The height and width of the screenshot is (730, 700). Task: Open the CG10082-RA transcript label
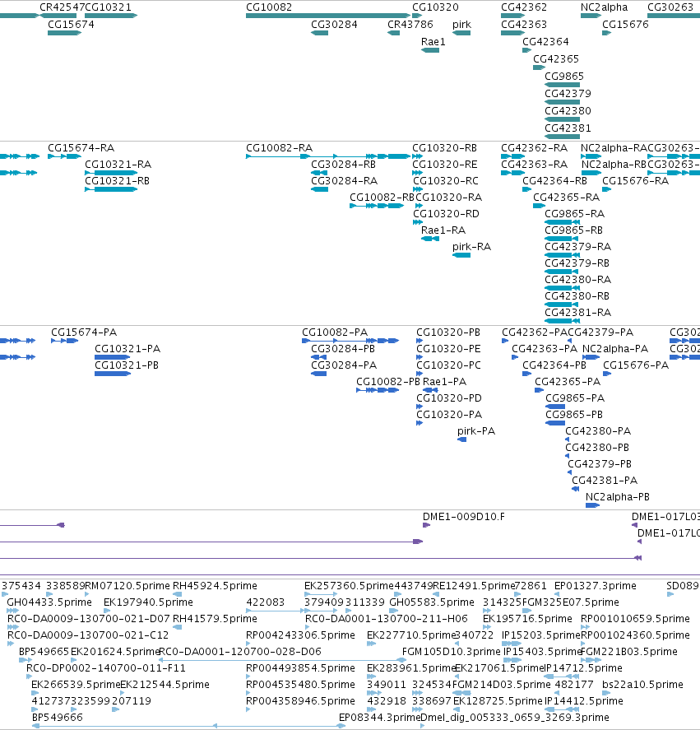[x=279, y=148]
